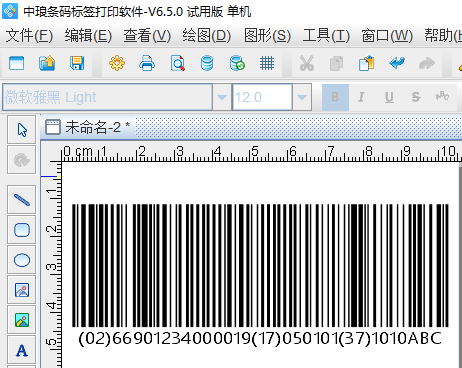Click the barcode text (02)66901234000019(17)050101(37)1010ABC
Image resolution: width=462 pixels, height=368 pixels.
point(260,339)
